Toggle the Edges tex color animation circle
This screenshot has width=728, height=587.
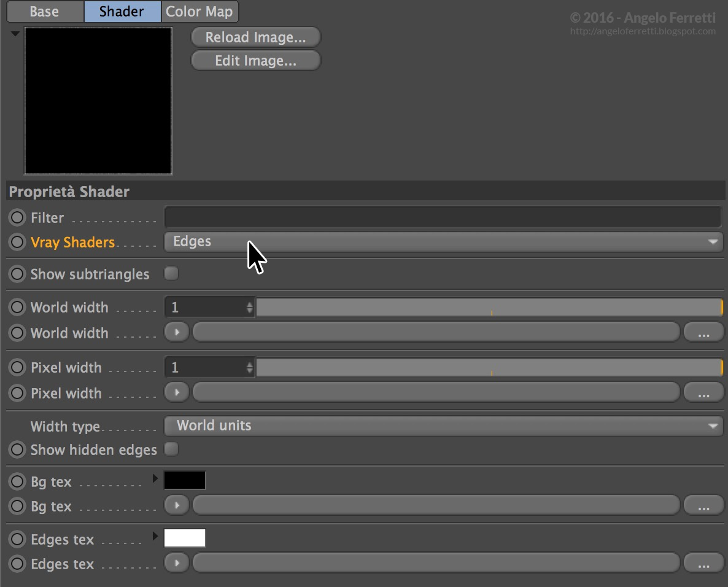pos(17,539)
